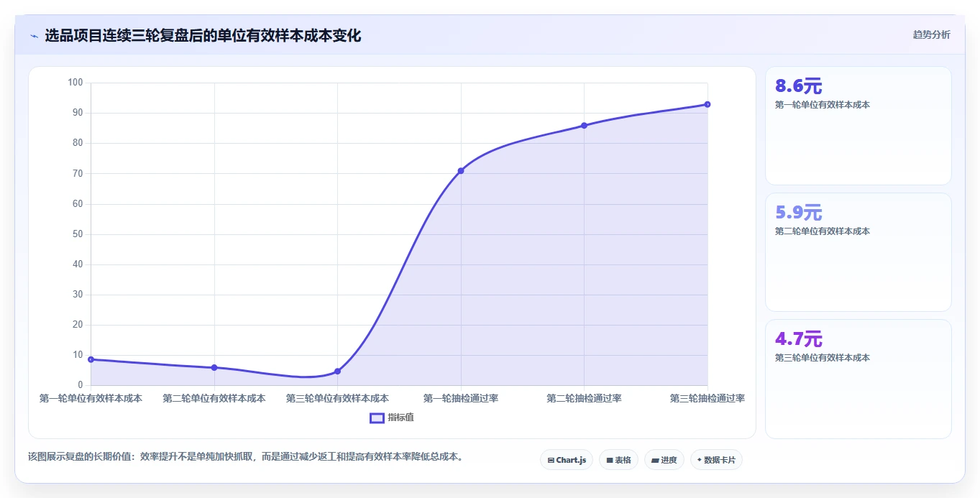Click the card label 第一轮单位有效样本成本

click(x=823, y=105)
